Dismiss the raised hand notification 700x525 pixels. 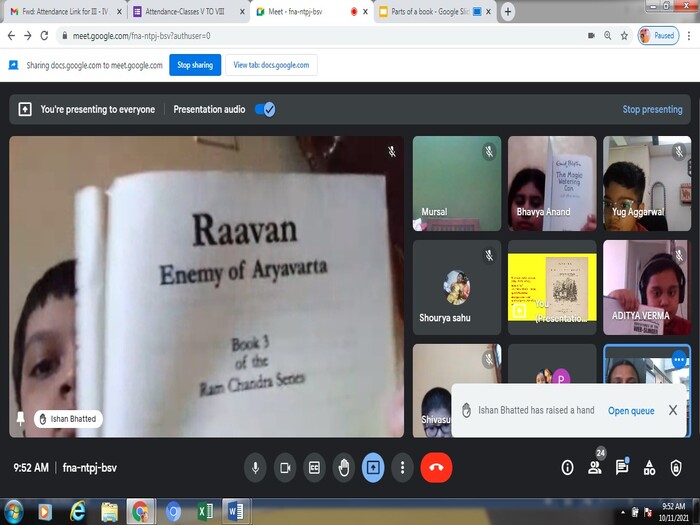(x=673, y=410)
